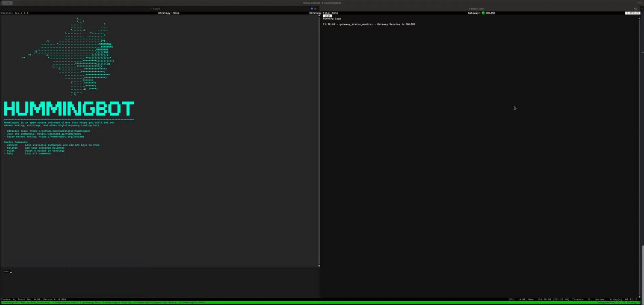Click the 'start' command entry
644x305 pixels.
[x=11, y=150]
